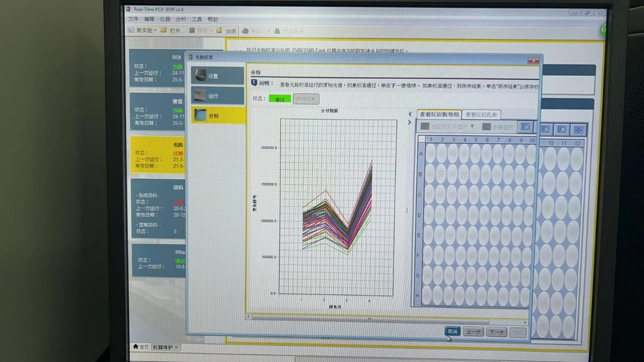Click the 取消 button

coord(452,331)
